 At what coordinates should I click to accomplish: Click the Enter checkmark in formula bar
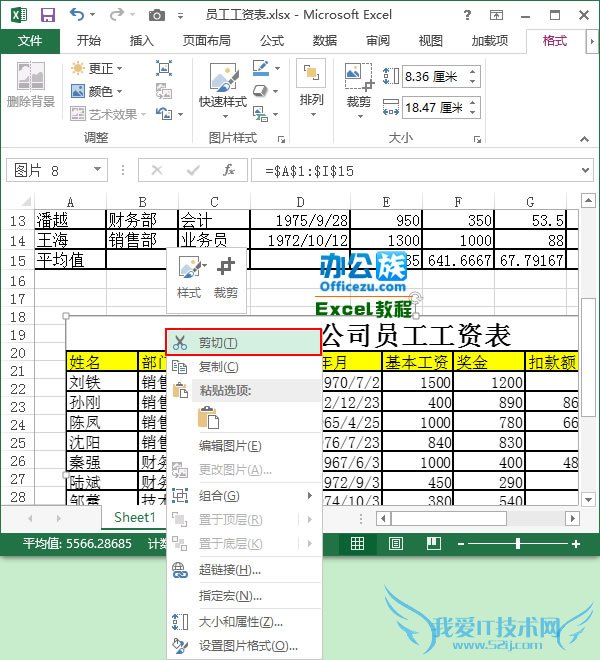pos(193,170)
